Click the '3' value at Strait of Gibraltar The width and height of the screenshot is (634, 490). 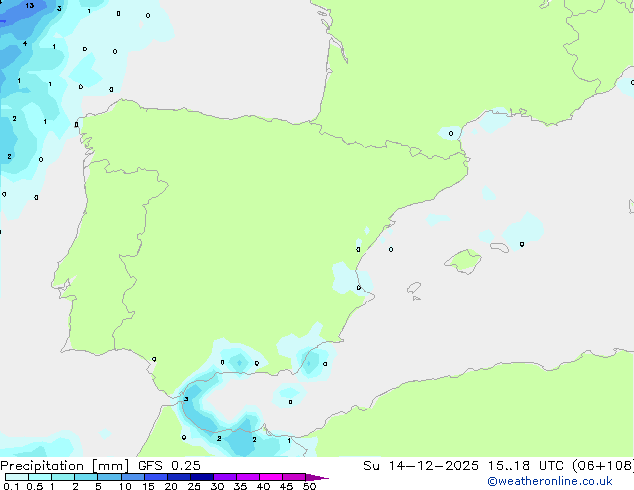pos(186,399)
